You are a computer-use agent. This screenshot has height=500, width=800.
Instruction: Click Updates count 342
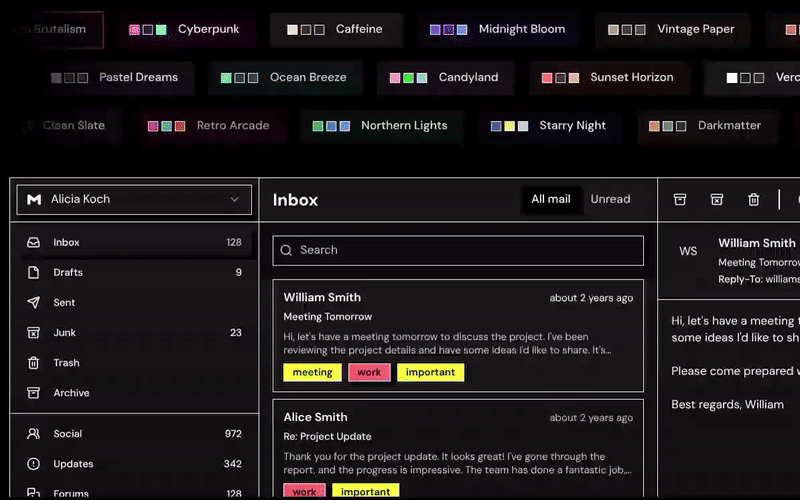pyautogui.click(x=233, y=464)
